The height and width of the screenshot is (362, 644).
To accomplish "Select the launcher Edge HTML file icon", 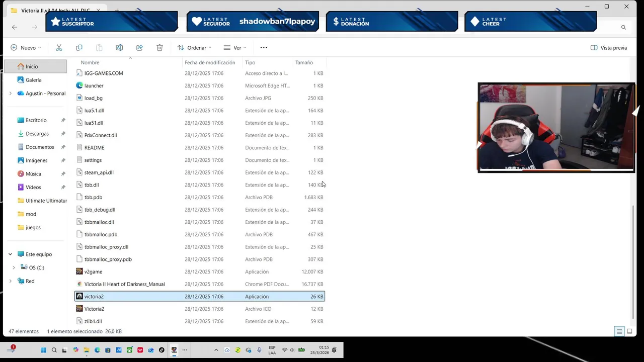I will pos(79,85).
